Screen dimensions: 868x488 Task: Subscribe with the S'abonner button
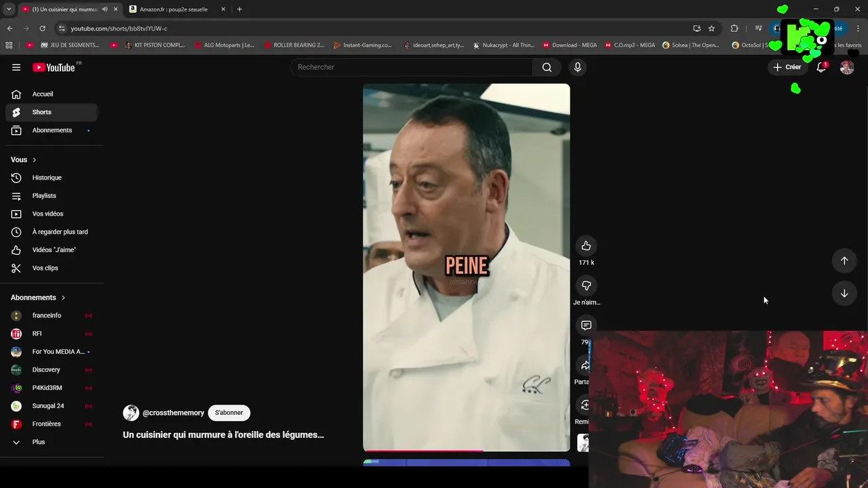point(229,413)
